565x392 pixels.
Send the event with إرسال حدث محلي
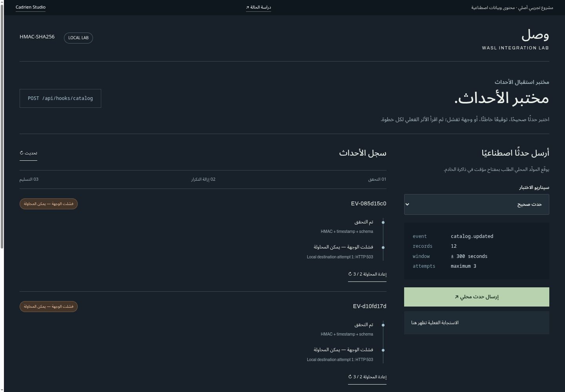477,297
